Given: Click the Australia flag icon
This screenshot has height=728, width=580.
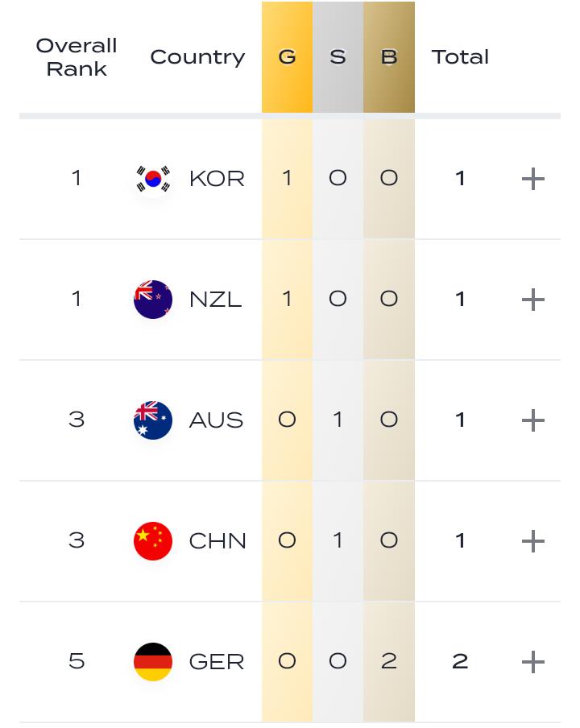Looking at the screenshot, I should pyautogui.click(x=153, y=420).
